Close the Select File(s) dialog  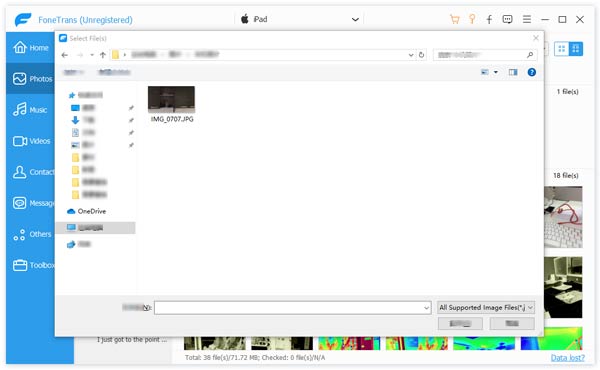(536, 38)
